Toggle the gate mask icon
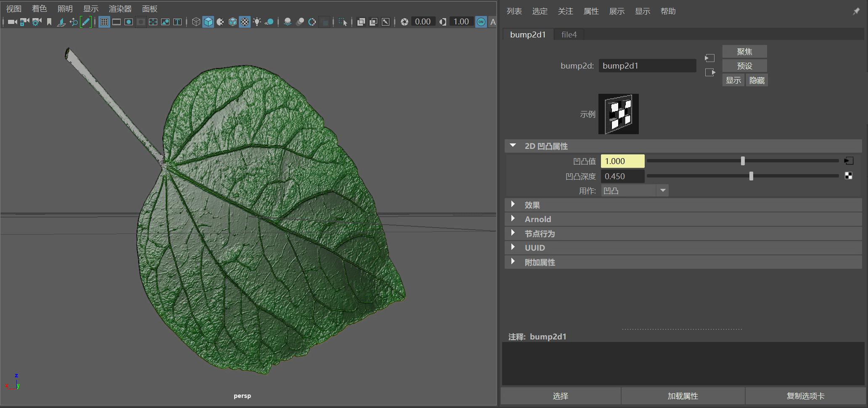The image size is (868, 408). [x=141, y=22]
